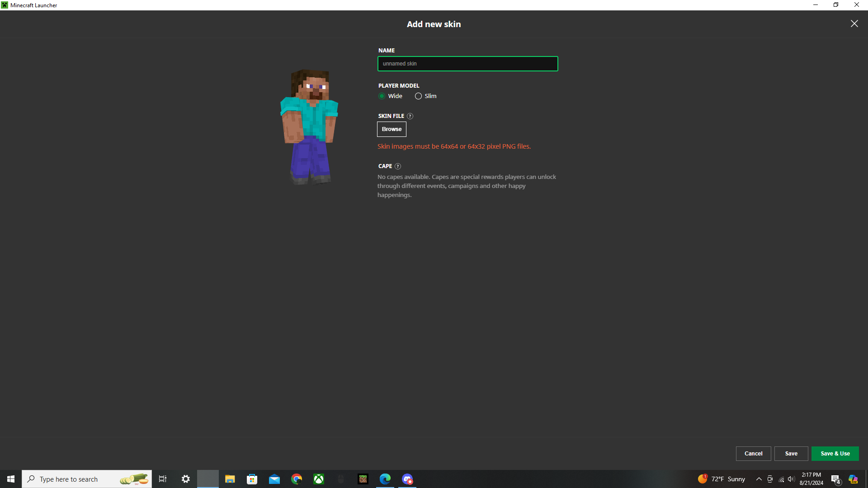Open the weather widget showing 72°F Sunny
This screenshot has width=868, height=488.
click(x=722, y=479)
